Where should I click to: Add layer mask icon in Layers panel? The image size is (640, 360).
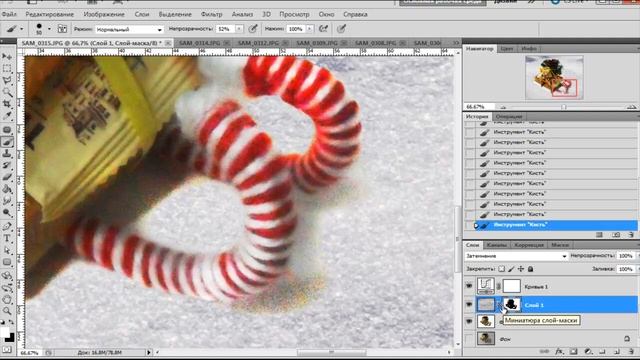(573, 351)
